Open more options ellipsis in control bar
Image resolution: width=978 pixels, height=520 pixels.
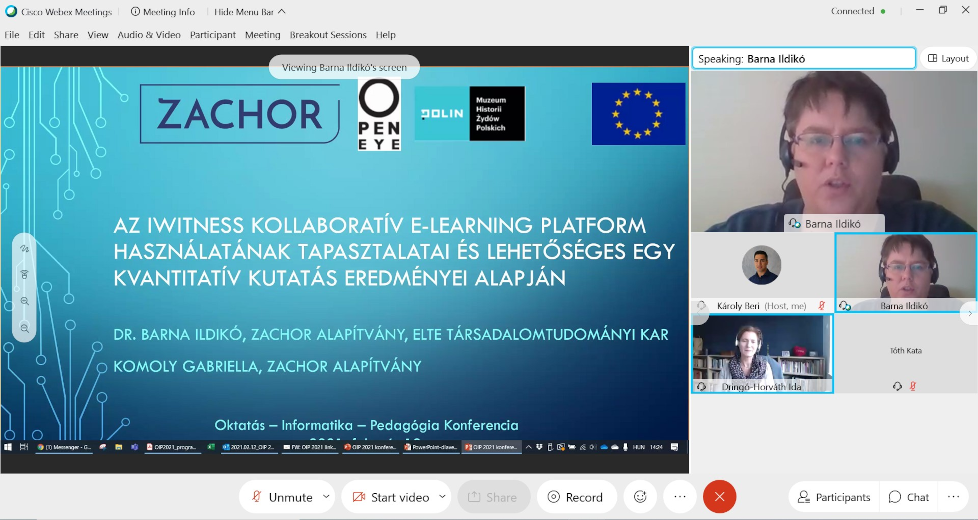(680, 497)
